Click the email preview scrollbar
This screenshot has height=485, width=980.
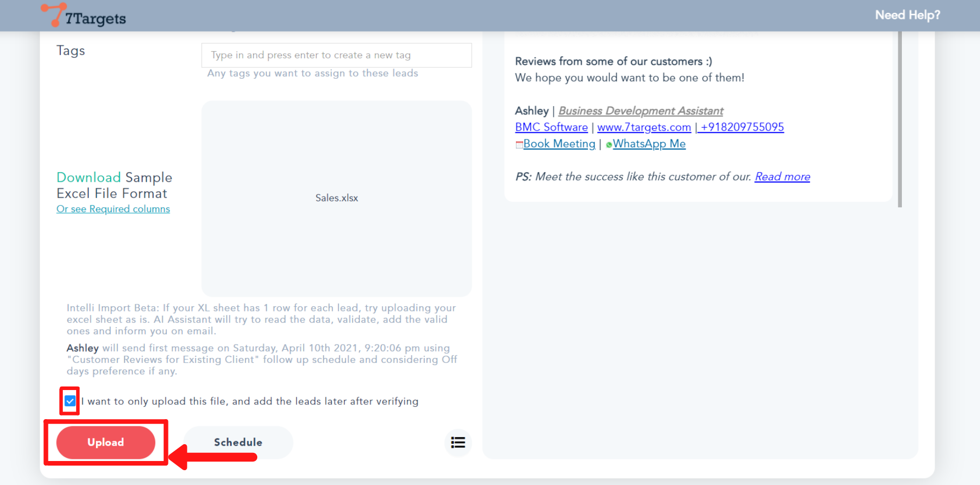coord(900,119)
